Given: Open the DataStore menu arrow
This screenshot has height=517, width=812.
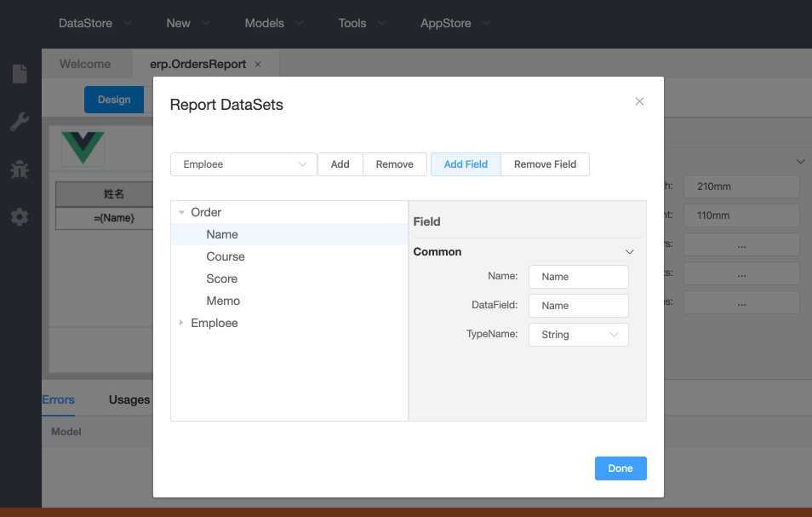Looking at the screenshot, I should [128, 23].
